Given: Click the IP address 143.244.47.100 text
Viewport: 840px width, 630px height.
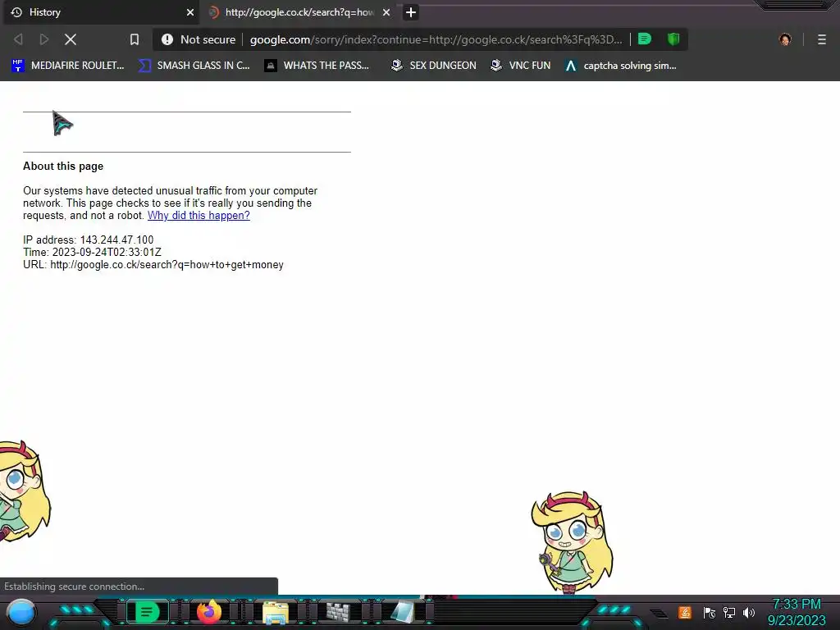Looking at the screenshot, I should (89, 240).
